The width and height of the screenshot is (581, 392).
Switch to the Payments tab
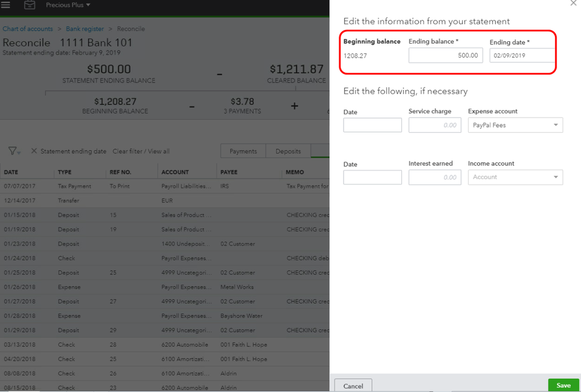tap(243, 151)
